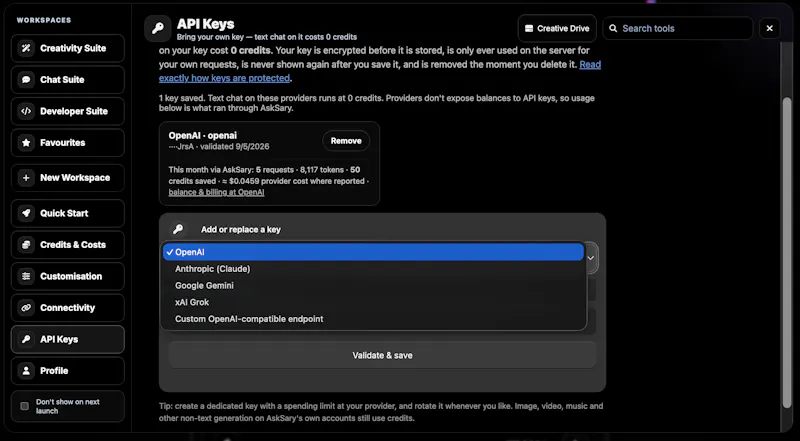800x441 pixels.
Task: Click the provider dropdown chevron arrow
Action: tap(591, 258)
